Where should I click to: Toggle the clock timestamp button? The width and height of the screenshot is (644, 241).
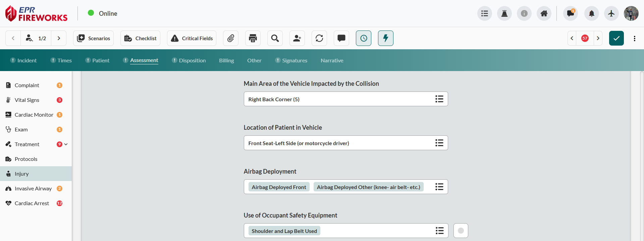364,38
